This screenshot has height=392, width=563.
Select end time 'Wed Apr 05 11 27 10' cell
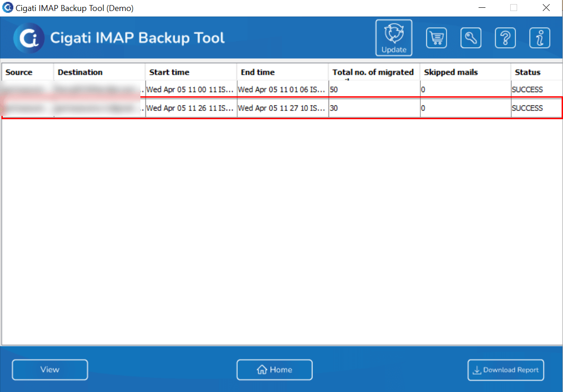point(283,108)
